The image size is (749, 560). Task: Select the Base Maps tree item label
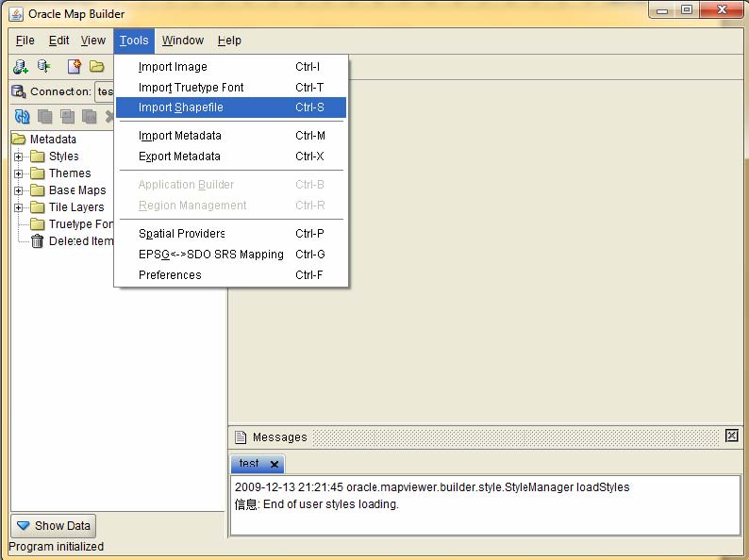tap(77, 190)
